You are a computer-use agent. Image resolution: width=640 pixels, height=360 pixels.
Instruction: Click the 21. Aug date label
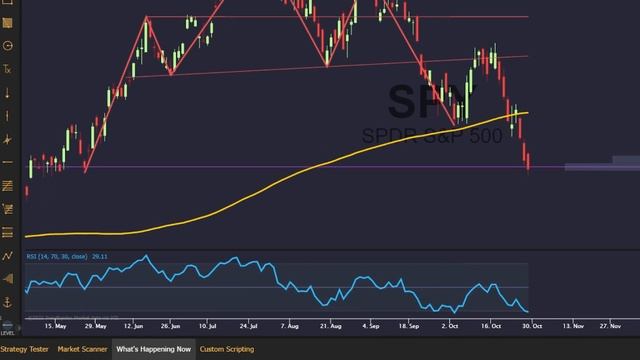pyautogui.click(x=331, y=326)
